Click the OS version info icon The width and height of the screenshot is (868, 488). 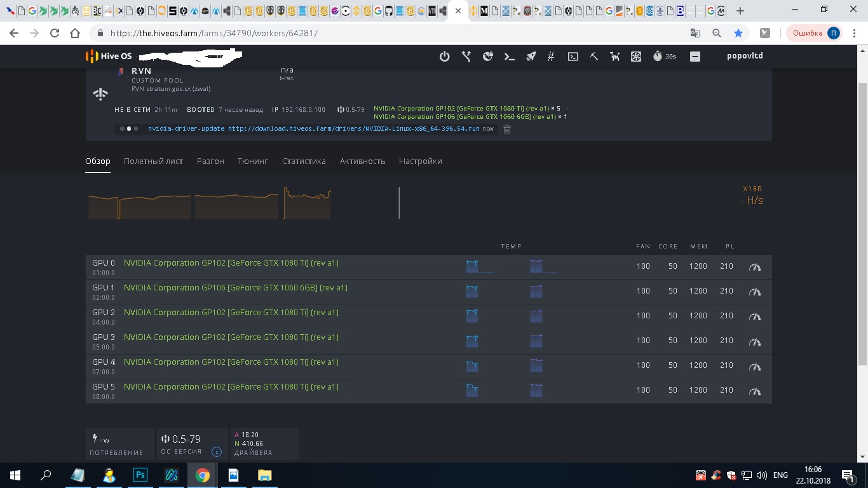[x=216, y=452]
